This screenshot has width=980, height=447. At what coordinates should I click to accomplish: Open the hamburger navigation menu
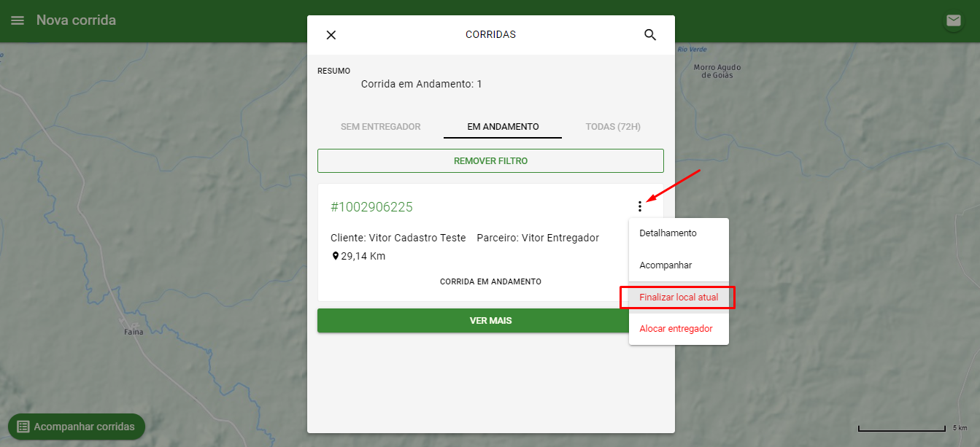[x=18, y=20]
